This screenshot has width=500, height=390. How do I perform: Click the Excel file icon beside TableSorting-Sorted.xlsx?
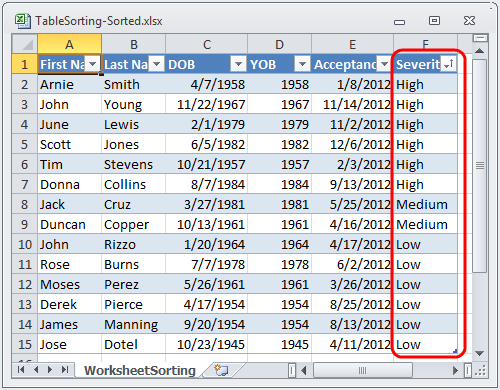click(x=23, y=21)
